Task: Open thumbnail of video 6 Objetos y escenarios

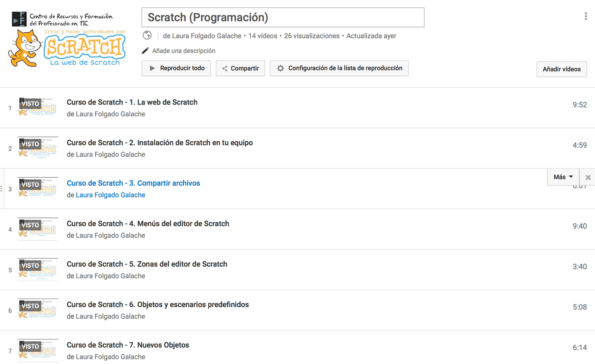Action: pyautogui.click(x=38, y=310)
